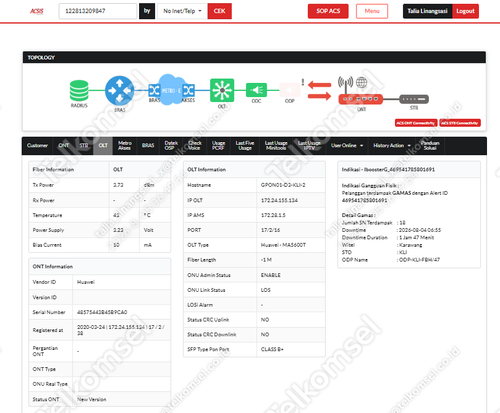Select the grey STB device icon
Screen dimensions: 500x413
pos(414,99)
